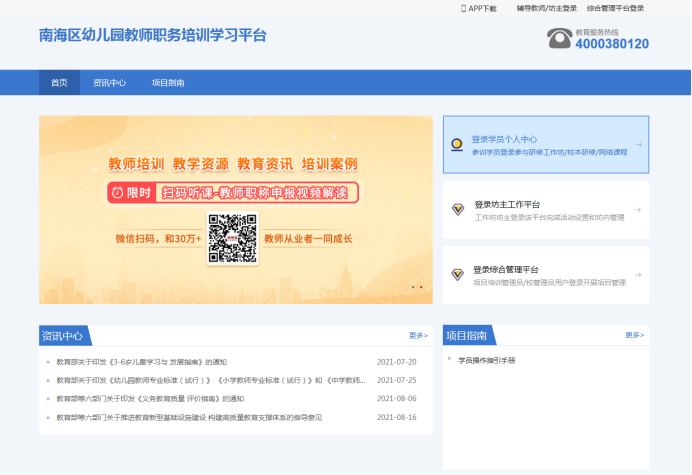Screen dimensions: 692x475
Task: Click the APP下载 phone icon
Action: coord(463,8)
